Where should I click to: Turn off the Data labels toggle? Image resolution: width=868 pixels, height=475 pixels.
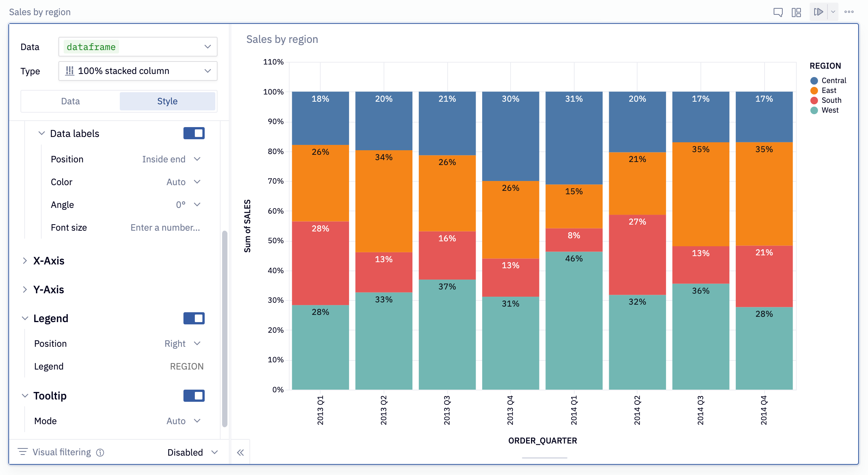194,133
